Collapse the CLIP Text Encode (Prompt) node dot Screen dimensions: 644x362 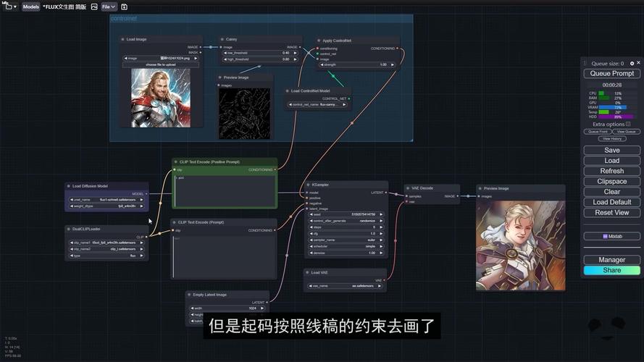click(174, 222)
